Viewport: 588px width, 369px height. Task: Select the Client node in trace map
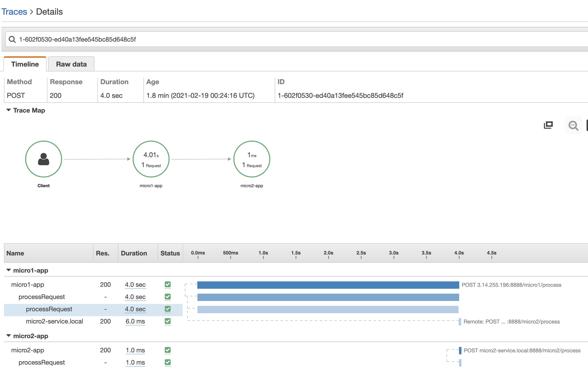pos(44,159)
